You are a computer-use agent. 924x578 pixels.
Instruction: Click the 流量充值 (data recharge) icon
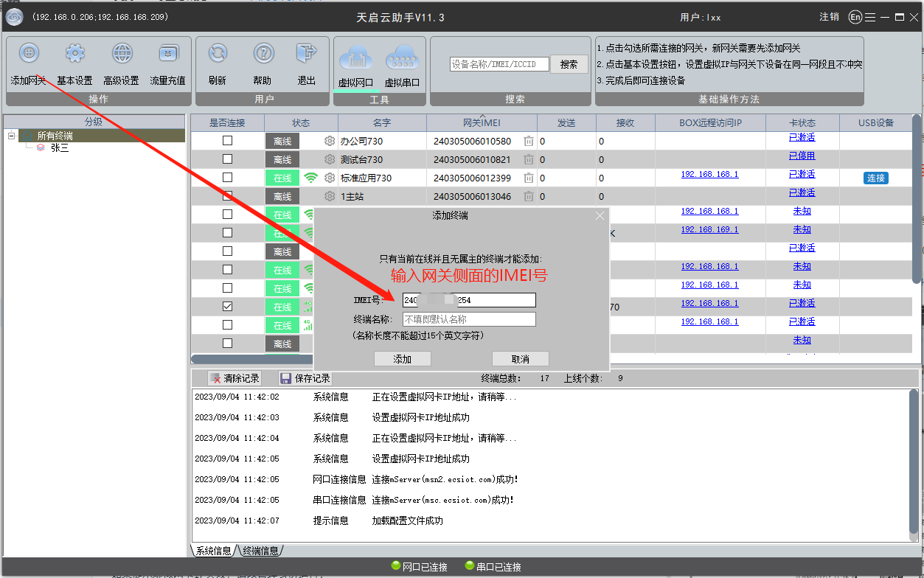(168, 53)
